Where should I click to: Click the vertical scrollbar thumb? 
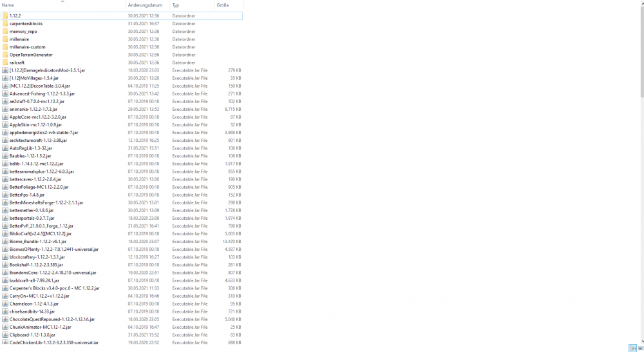(642, 52)
